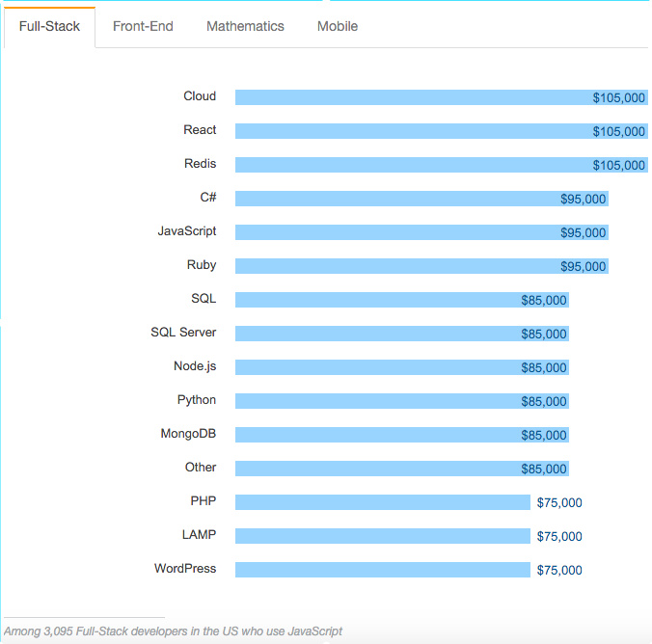
Task: Click the MongoDB bar
Action: [x=402, y=435]
